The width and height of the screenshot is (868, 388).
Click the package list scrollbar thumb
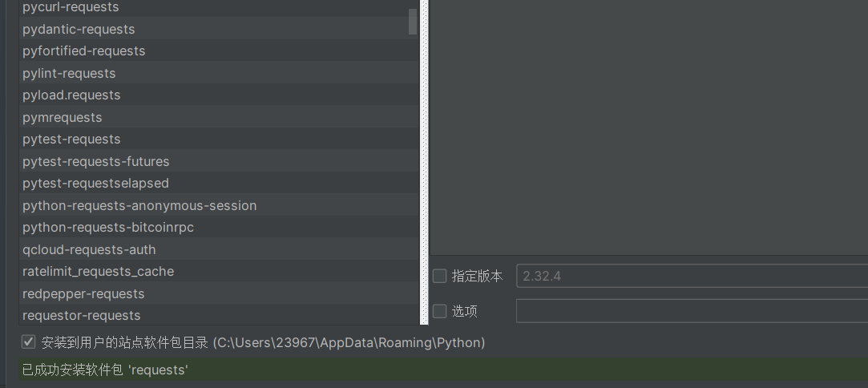[x=413, y=21]
